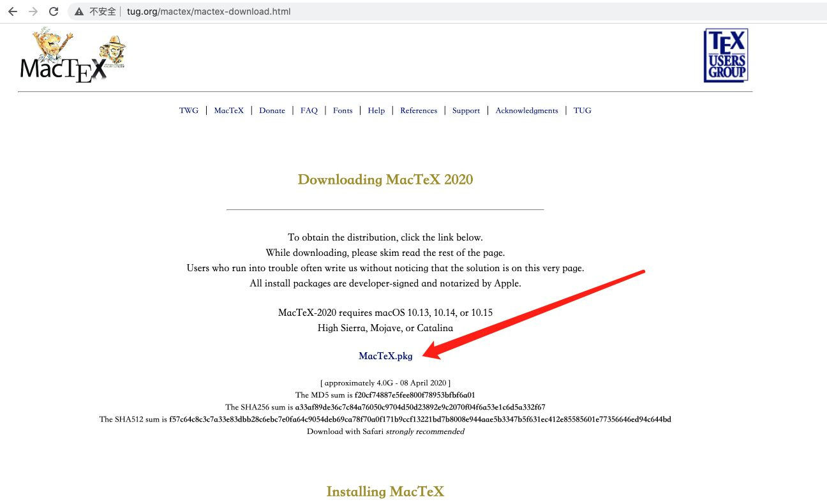Open the FAQ navigation link

click(309, 110)
